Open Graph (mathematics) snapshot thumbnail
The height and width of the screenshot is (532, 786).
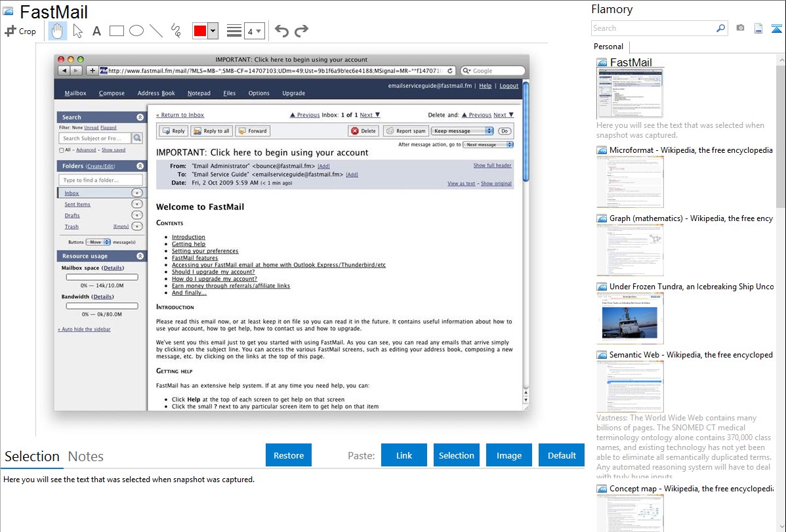pyautogui.click(x=630, y=250)
